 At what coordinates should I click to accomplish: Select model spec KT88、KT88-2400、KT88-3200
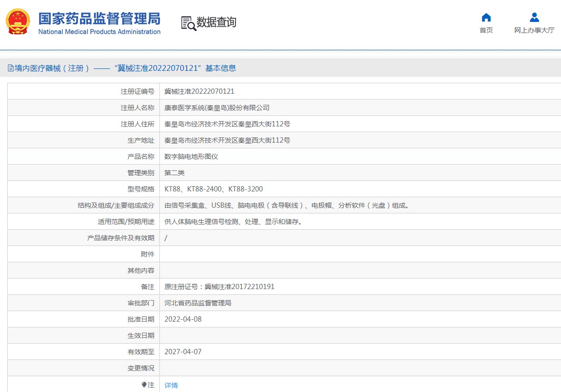click(213, 189)
